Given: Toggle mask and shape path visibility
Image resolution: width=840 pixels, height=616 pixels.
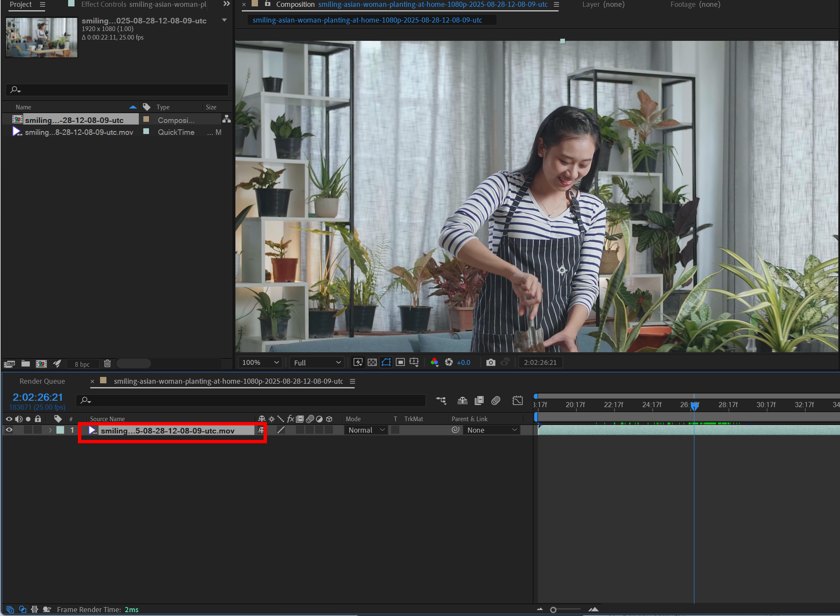Looking at the screenshot, I should [386, 362].
